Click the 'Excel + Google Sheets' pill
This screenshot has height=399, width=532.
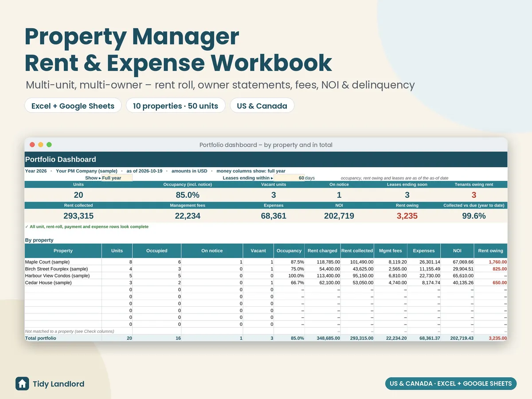(x=73, y=106)
